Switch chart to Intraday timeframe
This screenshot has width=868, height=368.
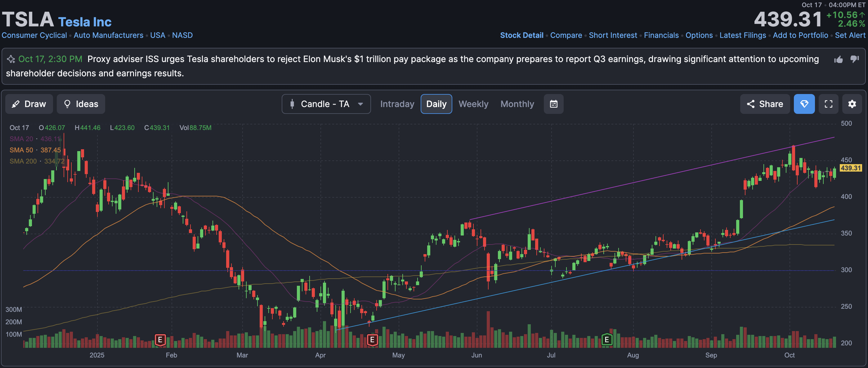pos(397,104)
